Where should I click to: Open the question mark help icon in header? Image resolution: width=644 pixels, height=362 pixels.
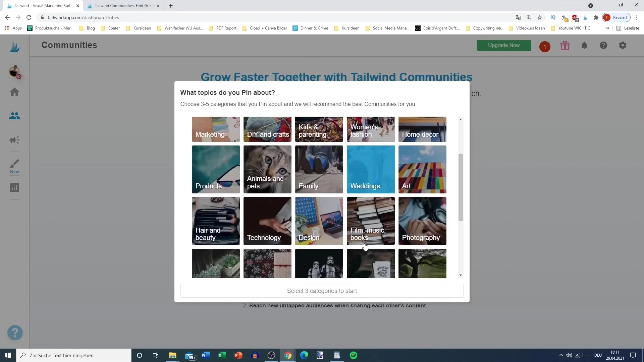coord(603,45)
